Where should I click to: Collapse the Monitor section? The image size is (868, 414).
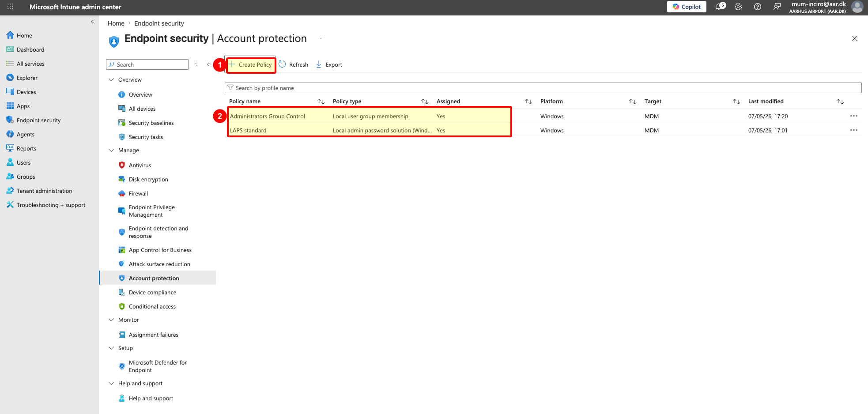click(111, 320)
